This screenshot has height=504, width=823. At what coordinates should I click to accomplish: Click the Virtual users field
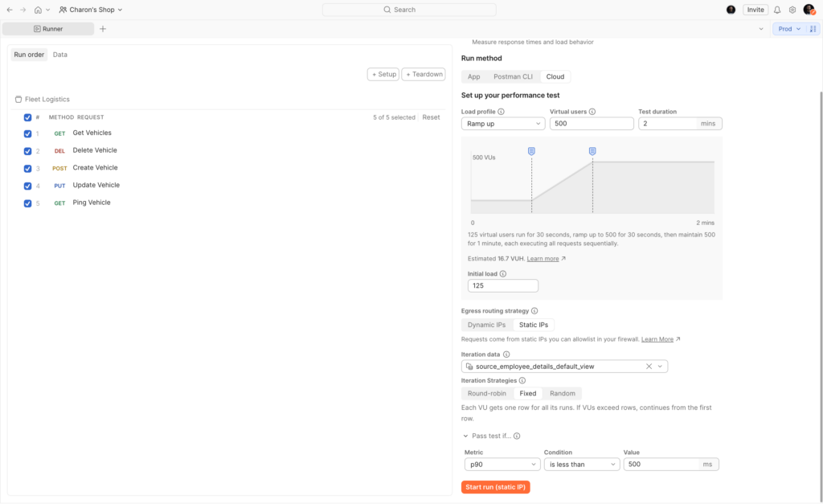pos(592,123)
